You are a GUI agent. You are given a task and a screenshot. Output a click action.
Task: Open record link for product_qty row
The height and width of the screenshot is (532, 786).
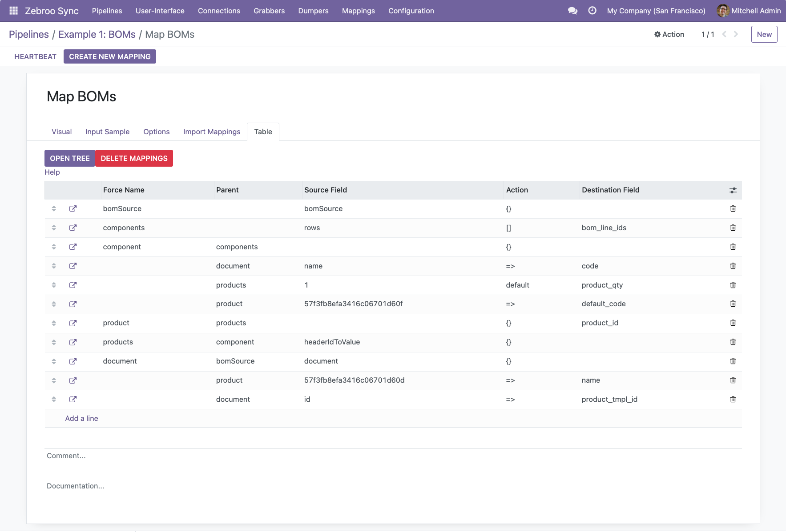tap(73, 285)
